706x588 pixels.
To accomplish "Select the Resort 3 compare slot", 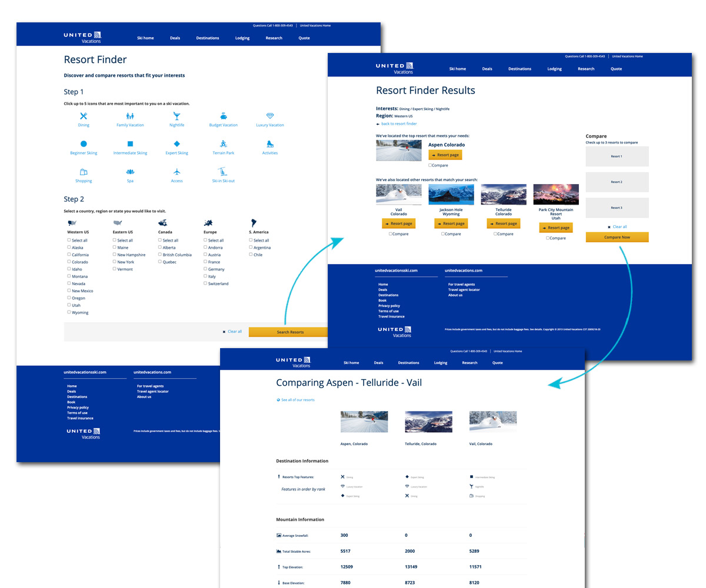I will 617,208.
